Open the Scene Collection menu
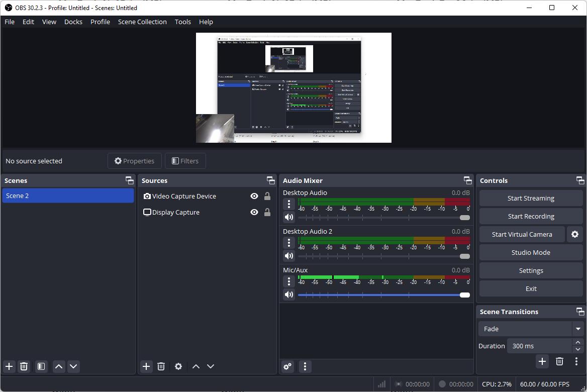The width and height of the screenshot is (587, 392). click(142, 22)
